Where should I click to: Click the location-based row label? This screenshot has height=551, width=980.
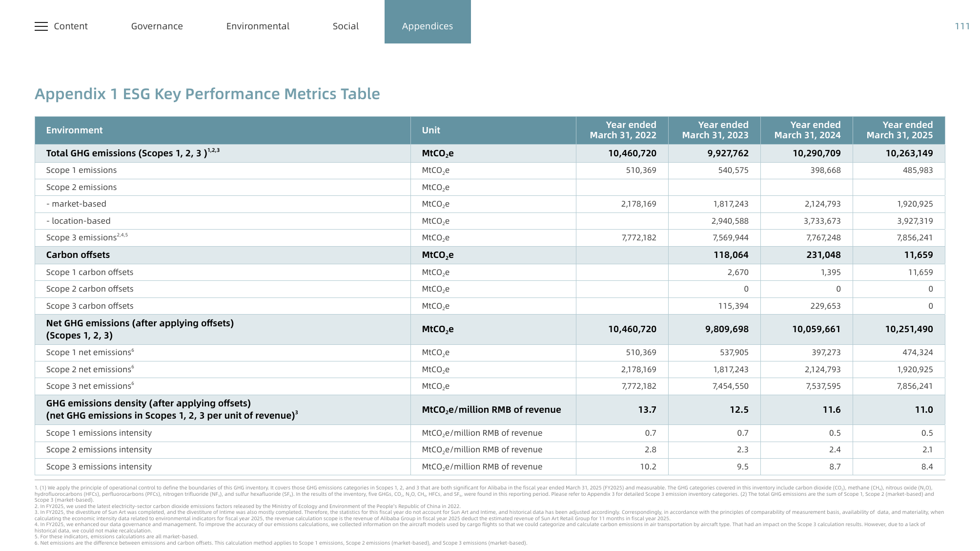78,221
